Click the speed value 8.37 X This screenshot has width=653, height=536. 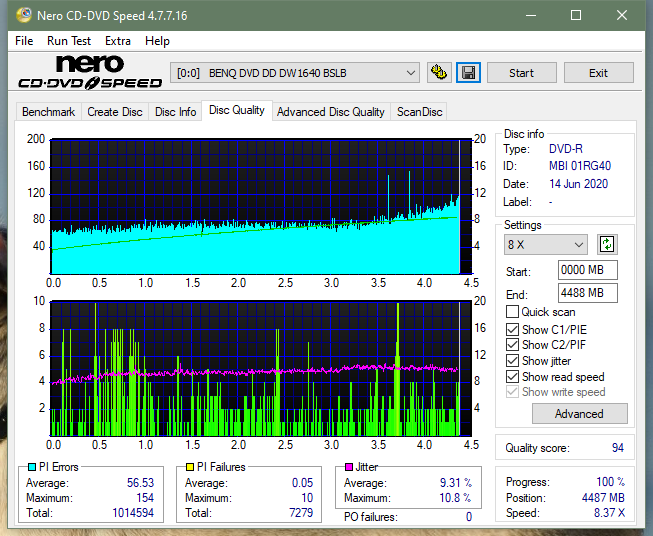[609, 513]
